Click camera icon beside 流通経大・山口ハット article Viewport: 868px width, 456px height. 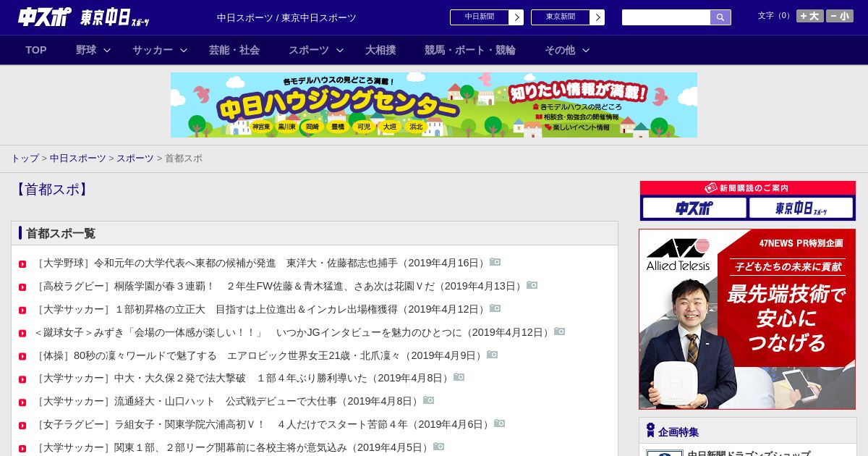pyautogui.click(x=429, y=400)
